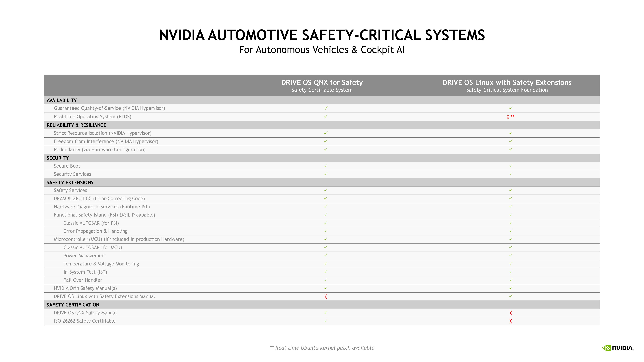Click the QNX-column check mark for Real-time Operating System
The width and height of the screenshot is (644, 362).
(326, 116)
